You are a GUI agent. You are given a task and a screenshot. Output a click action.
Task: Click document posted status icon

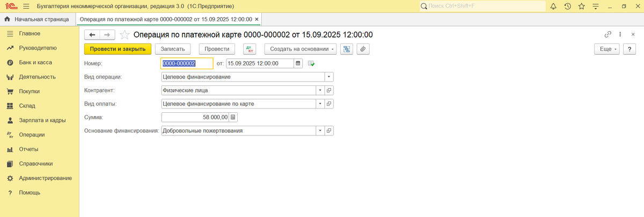[311, 63]
